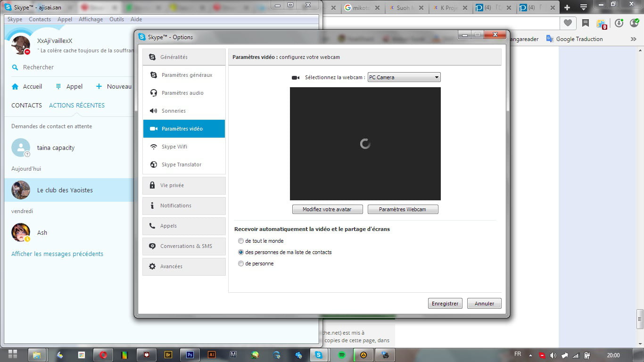
Task: Open Paramètres généraux in the options sidebar
Action: (x=184, y=75)
